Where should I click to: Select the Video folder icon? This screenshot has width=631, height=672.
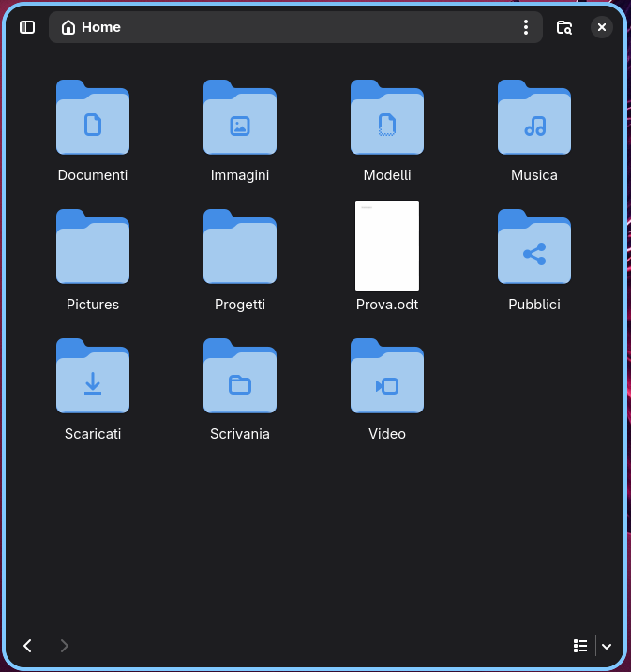pos(387,376)
